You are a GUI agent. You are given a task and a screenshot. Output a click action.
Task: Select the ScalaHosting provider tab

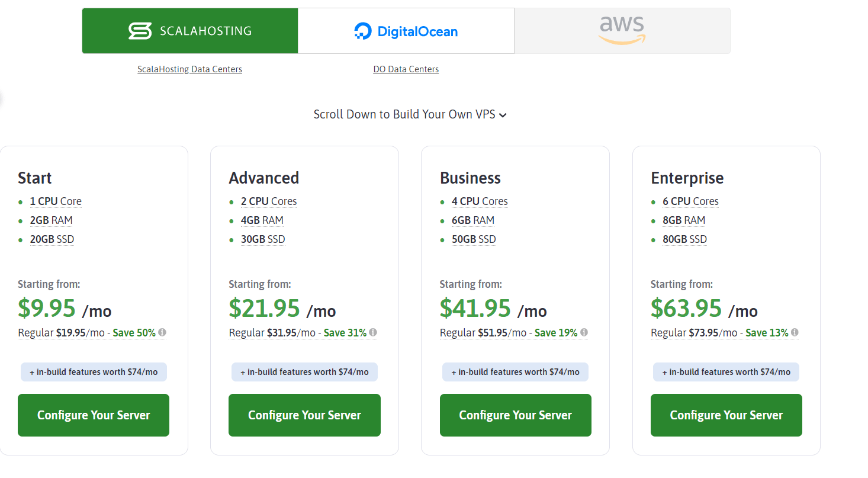(190, 31)
